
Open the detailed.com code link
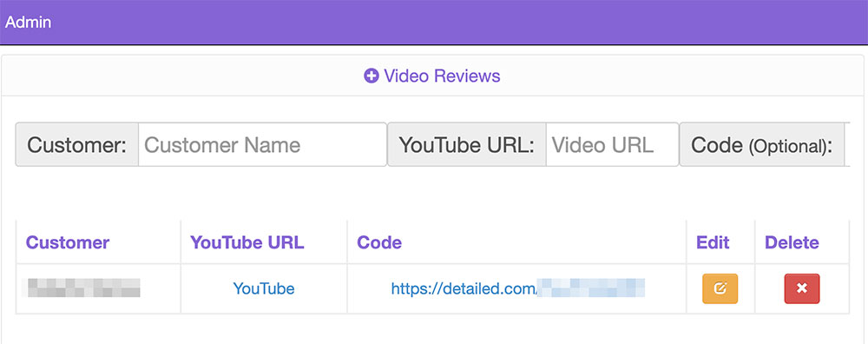tap(518, 288)
